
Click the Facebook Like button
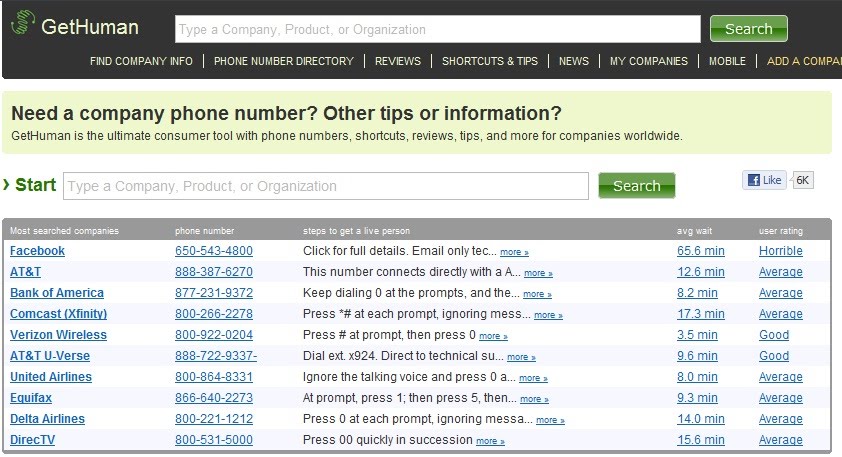765,180
